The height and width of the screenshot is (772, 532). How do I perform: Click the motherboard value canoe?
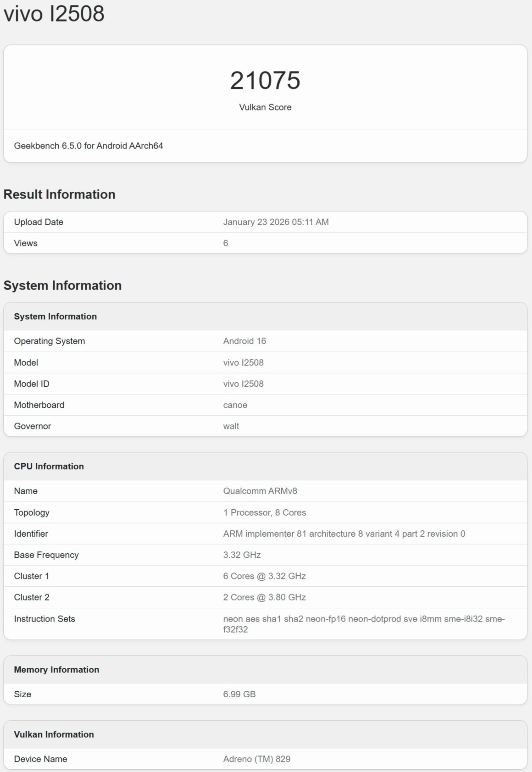[x=235, y=405]
